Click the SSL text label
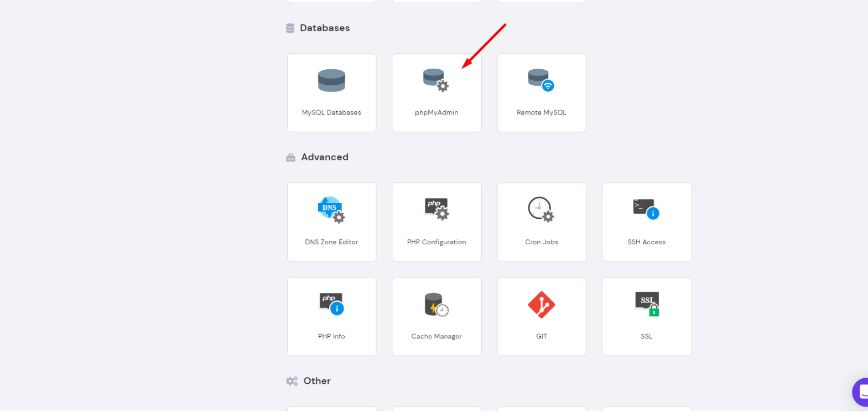868x417 pixels. click(647, 336)
